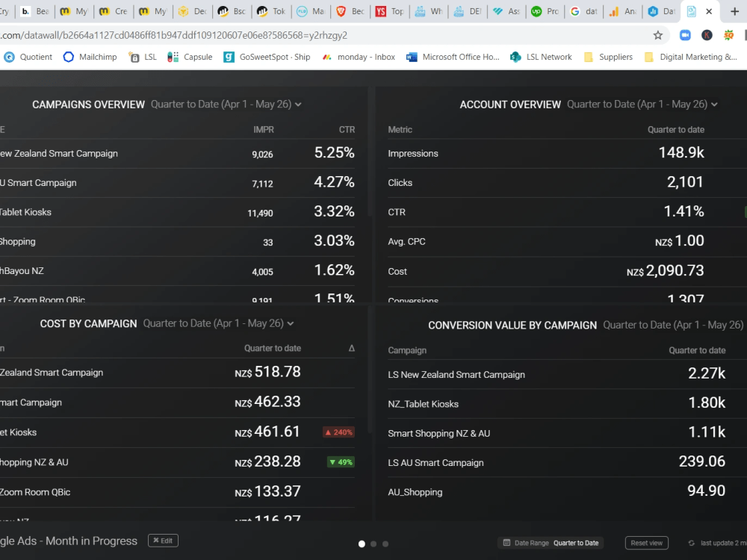Sort campaigns by CTR column header
This screenshot has height=560, width=747.
[x=347, y=129]
